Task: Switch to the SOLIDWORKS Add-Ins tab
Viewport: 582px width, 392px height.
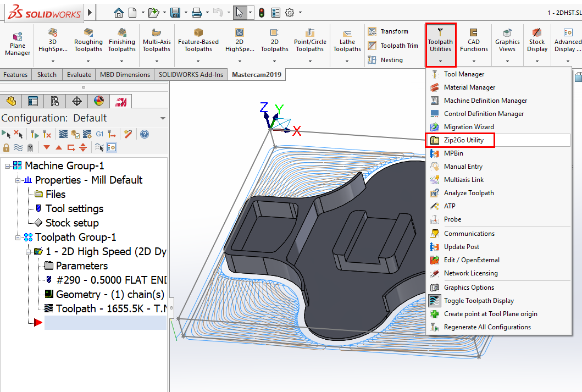Action: click(191, 74)
